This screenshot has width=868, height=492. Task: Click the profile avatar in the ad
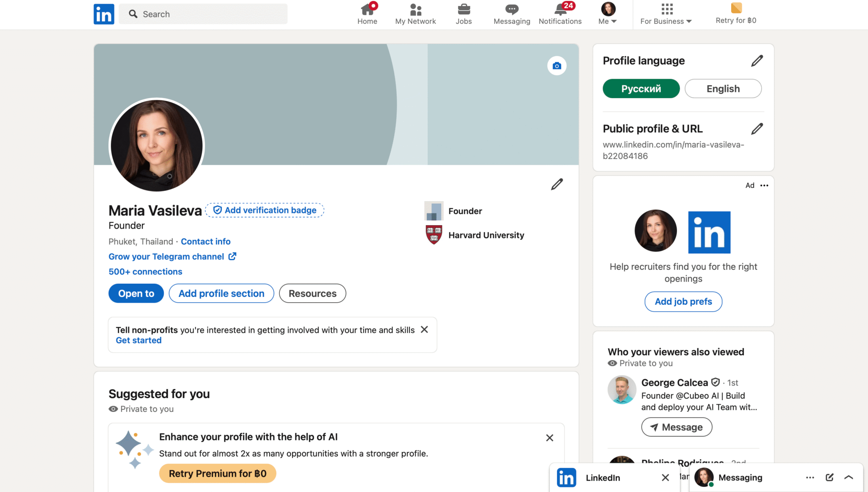(x=656, y=231)
